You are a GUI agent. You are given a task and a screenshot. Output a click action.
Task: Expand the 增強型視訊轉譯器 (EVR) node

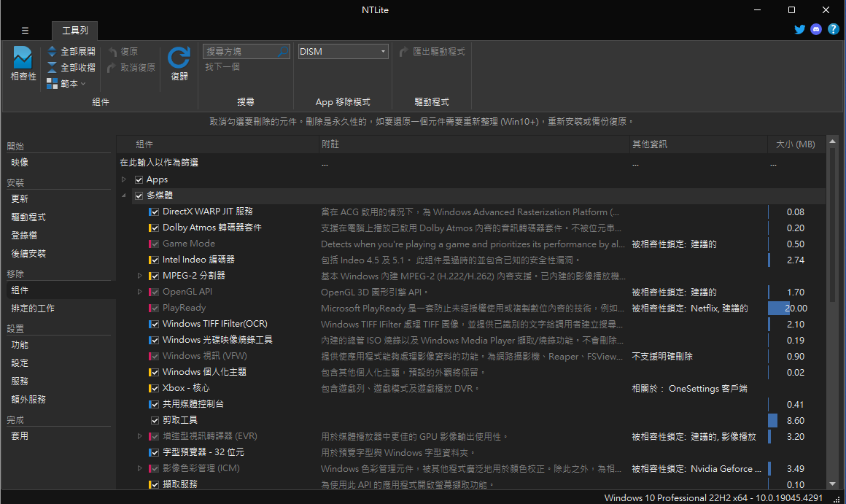point(140,436)
